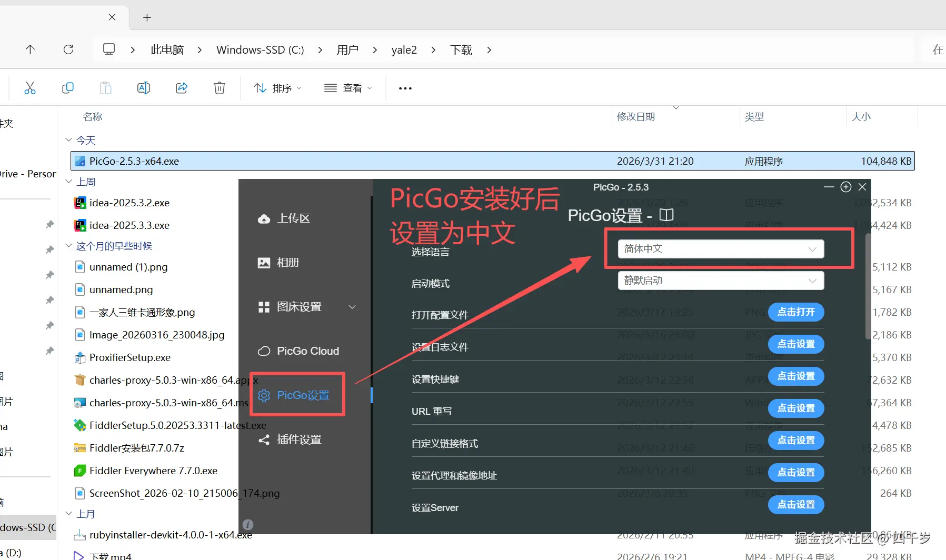Click 点击设置 next to 设置Server
Screen dimensions: 946x560
[x=796, y=504]
